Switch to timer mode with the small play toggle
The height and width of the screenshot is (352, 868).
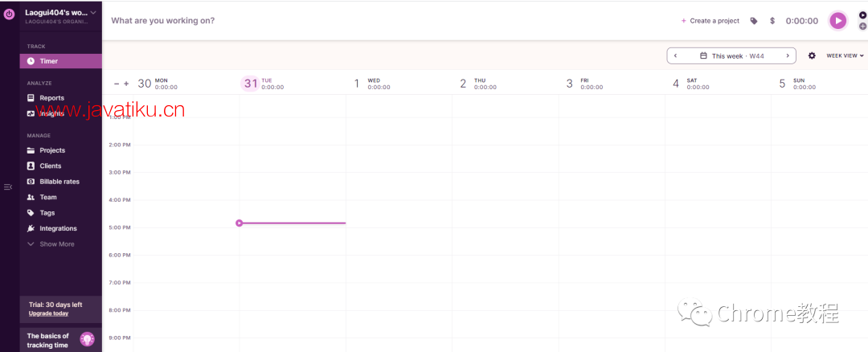point(862,15)
